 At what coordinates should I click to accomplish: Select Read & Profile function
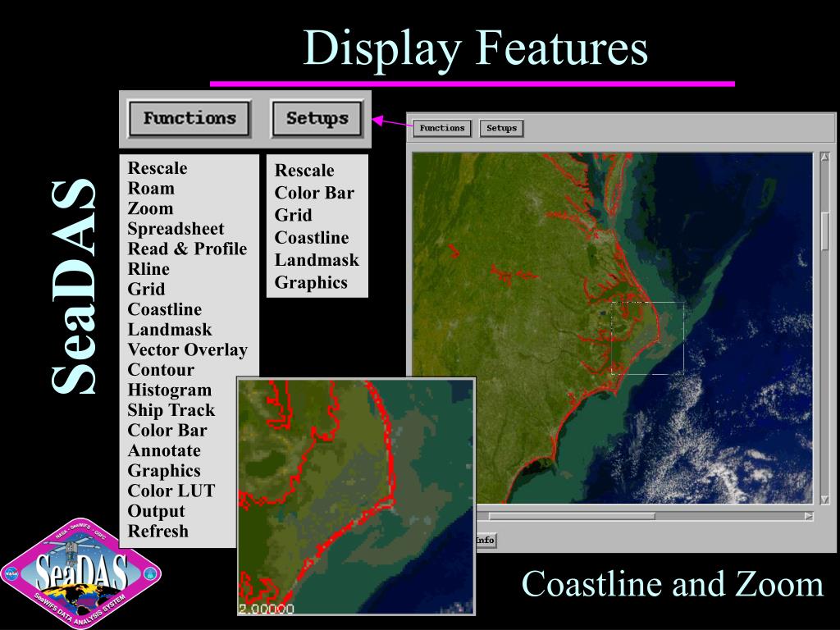coord(187,249)
